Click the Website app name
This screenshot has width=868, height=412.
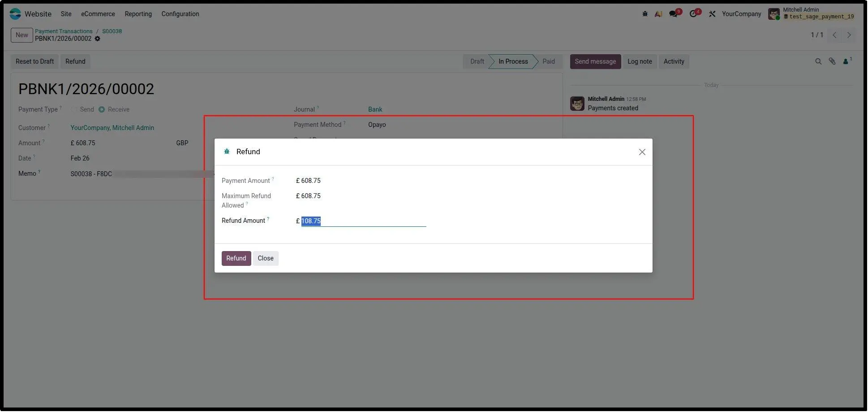tap(38, 14)
